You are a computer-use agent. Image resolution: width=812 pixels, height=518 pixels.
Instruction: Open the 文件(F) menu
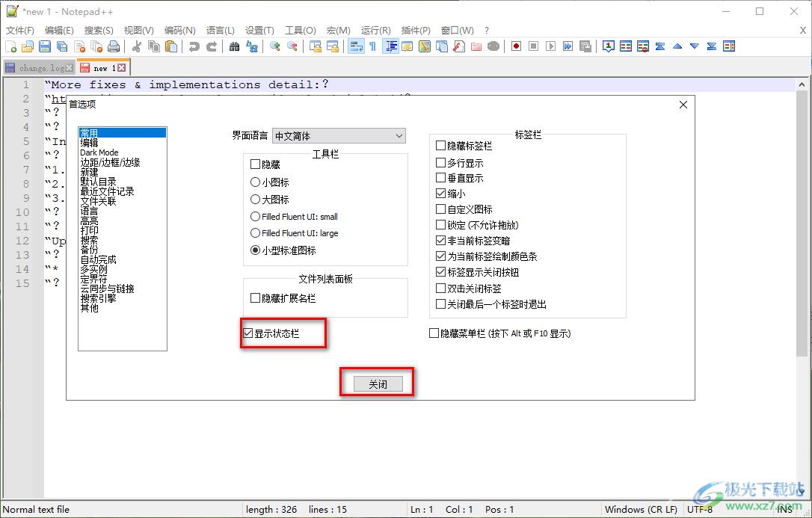point(19,31)
